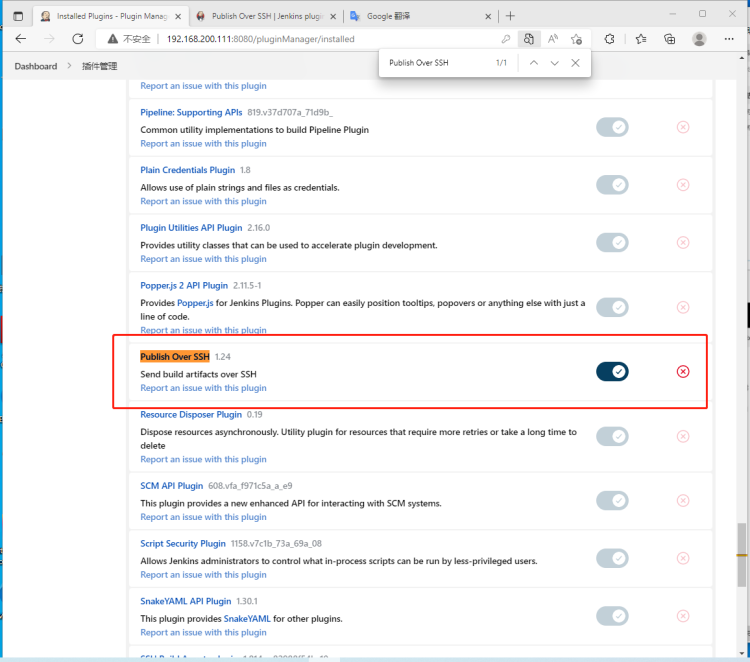
Task: Open browser settings and more menu
Action: point(729,39)
